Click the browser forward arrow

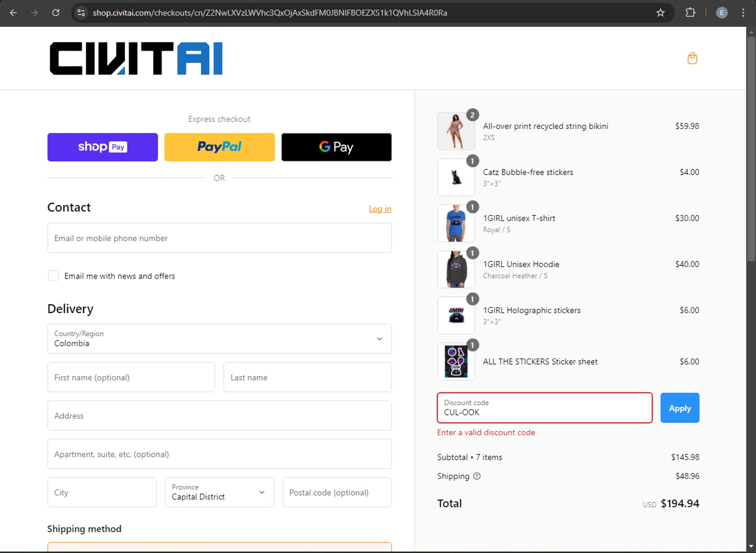pyautogui.click(x=34, y=13)
